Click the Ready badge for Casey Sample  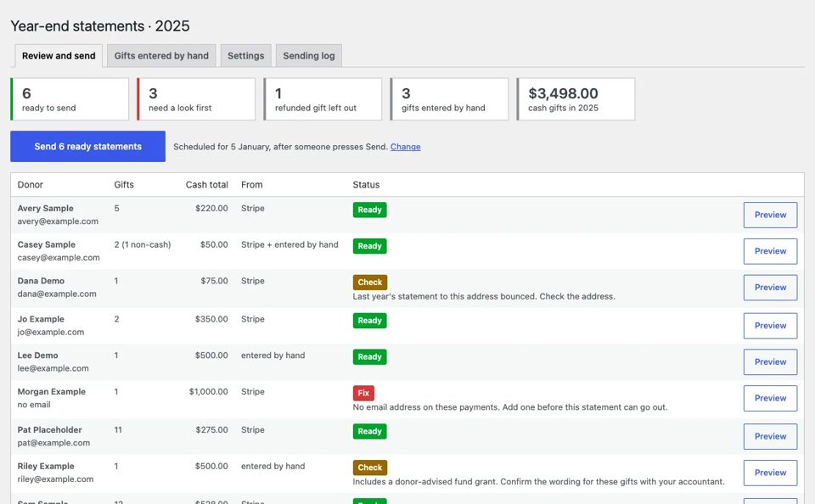coord(369,246)
